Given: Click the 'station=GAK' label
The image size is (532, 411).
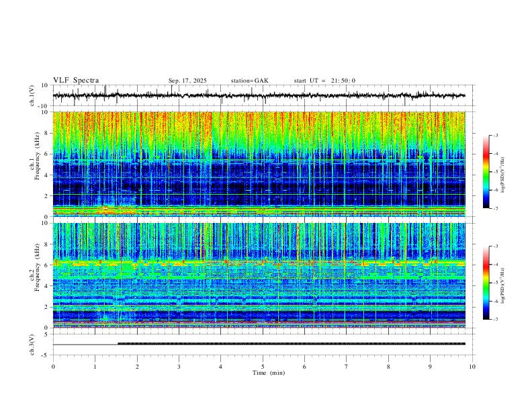Looking at the screenshot, I should click(249, 81).
